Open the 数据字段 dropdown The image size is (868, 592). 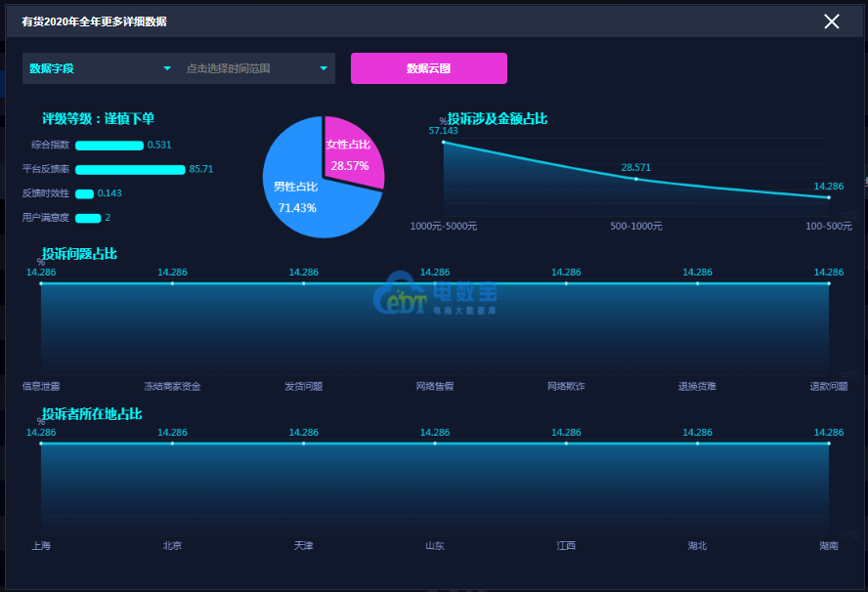pos(101,68)
